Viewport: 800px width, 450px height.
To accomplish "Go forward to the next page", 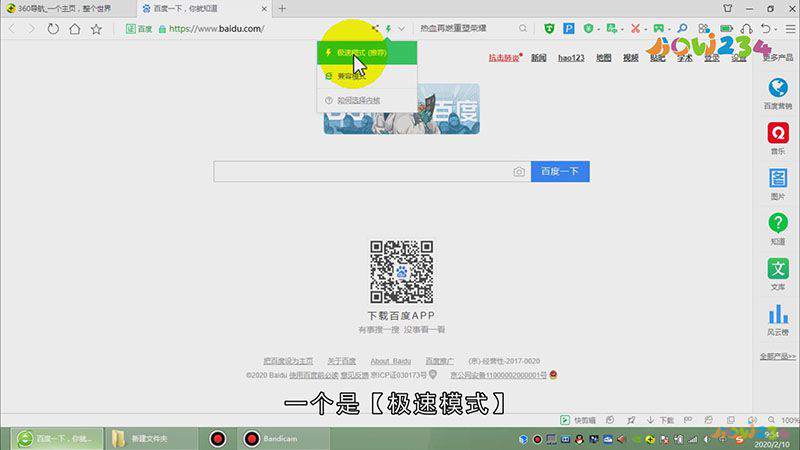I will click(x=32, y=29).
